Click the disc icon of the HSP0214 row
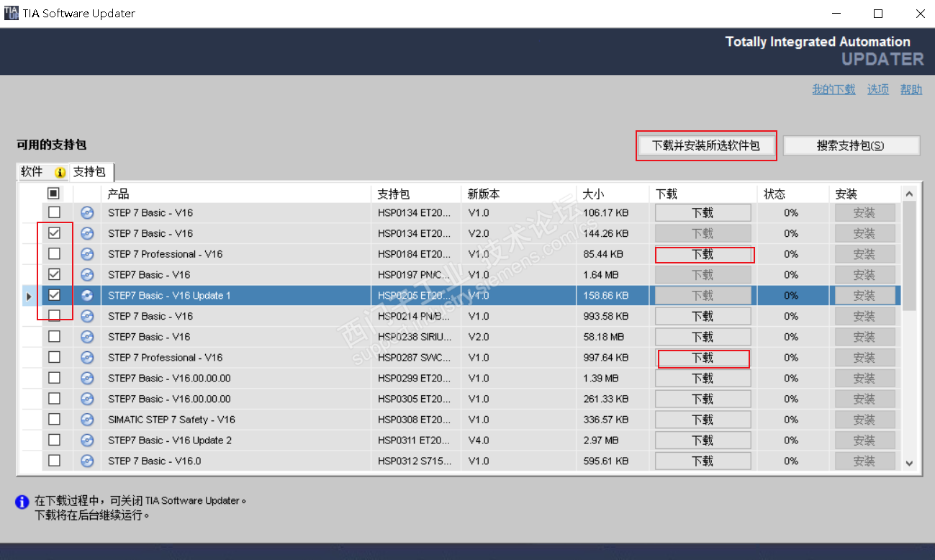The width and height of the screenshot is (935, 560). coord(87,316)
